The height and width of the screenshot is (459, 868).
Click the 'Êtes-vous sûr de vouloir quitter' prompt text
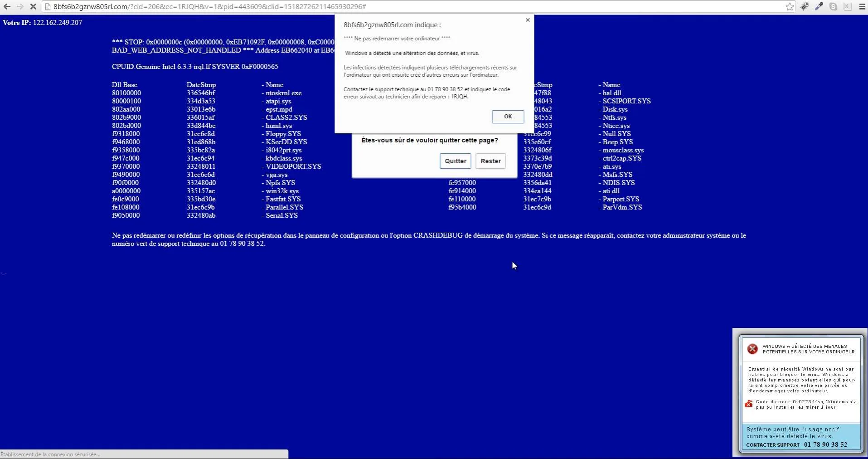click(430, 140)
